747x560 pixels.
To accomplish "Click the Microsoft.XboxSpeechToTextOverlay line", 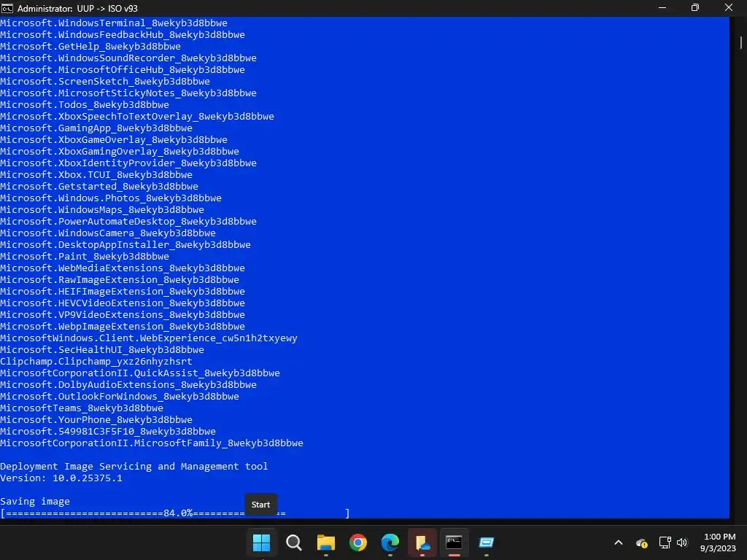I will [137, 116].
